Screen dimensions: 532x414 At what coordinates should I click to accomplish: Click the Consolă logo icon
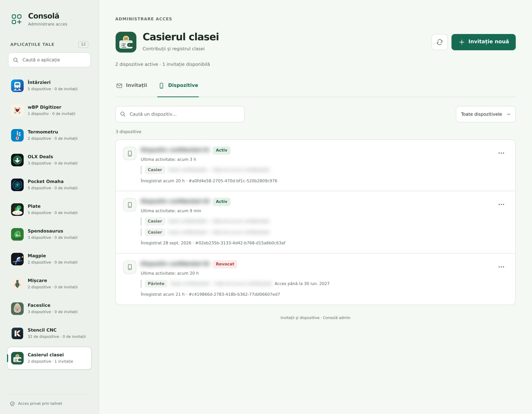(17, 19)
